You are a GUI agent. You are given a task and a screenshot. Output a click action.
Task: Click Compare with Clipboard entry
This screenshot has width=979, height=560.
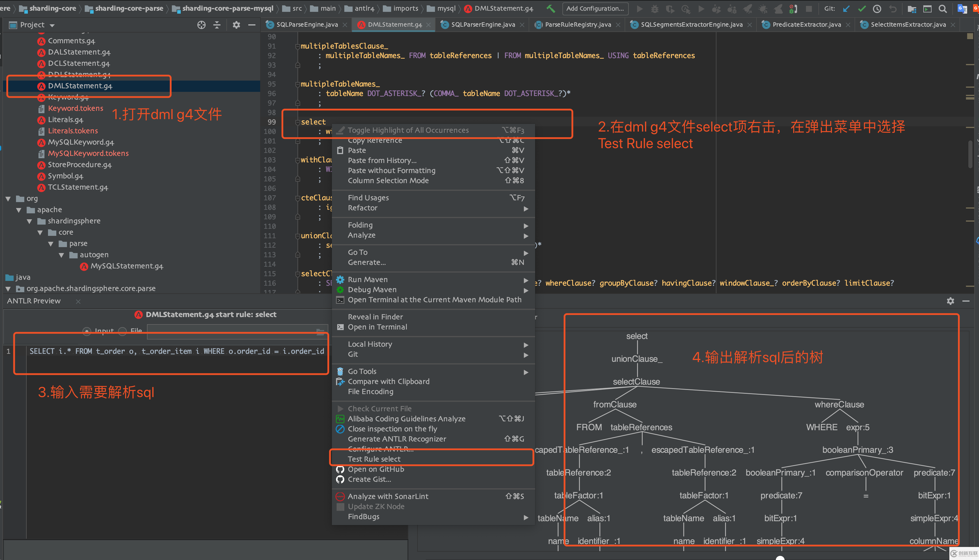tap(433, 382)
